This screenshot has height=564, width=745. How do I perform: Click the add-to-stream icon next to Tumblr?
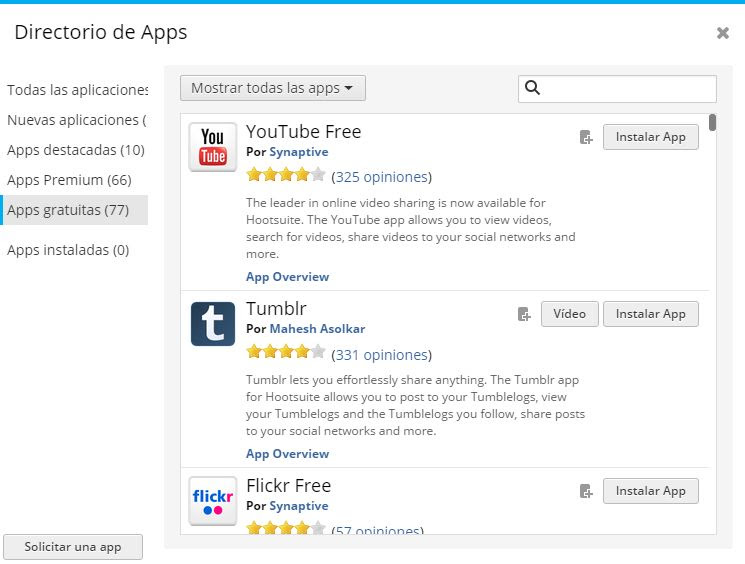click(x=524, y=314)
